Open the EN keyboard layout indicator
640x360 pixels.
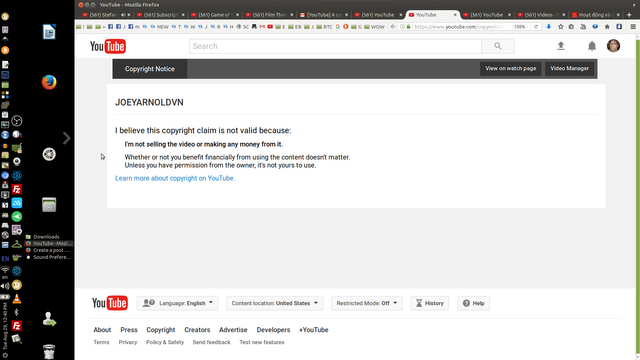click(x=5, y=258)
